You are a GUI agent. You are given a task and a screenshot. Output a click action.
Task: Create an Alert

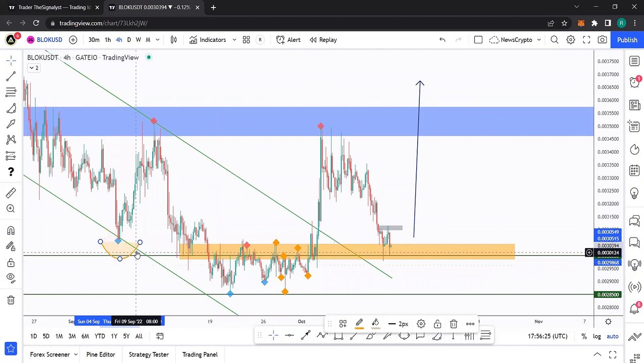pos(288,40)
